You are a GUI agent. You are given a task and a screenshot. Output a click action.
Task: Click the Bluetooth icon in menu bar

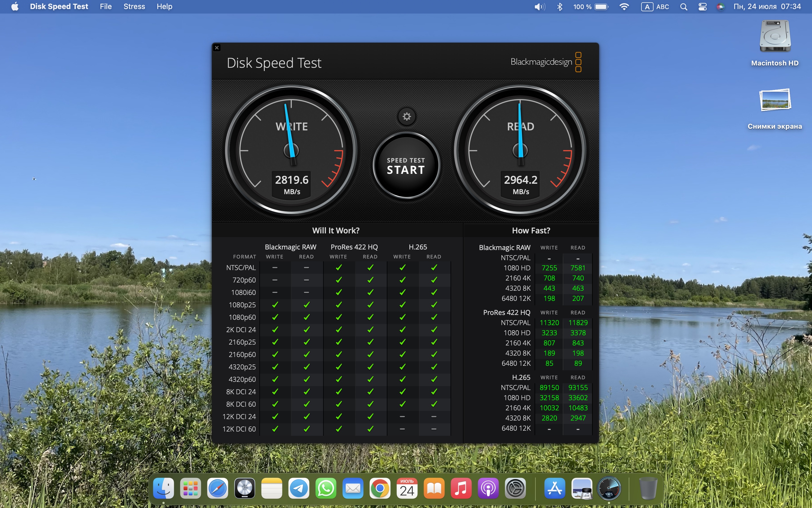tap(559, 7)
